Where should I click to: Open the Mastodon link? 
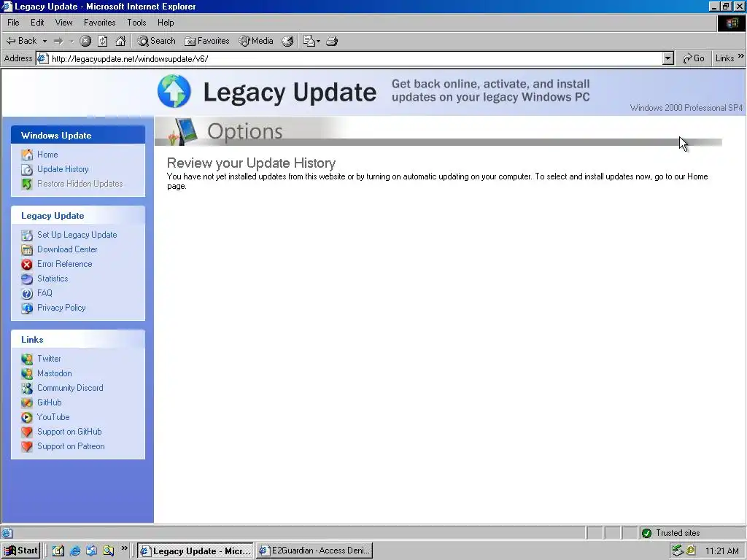point(55,373)
